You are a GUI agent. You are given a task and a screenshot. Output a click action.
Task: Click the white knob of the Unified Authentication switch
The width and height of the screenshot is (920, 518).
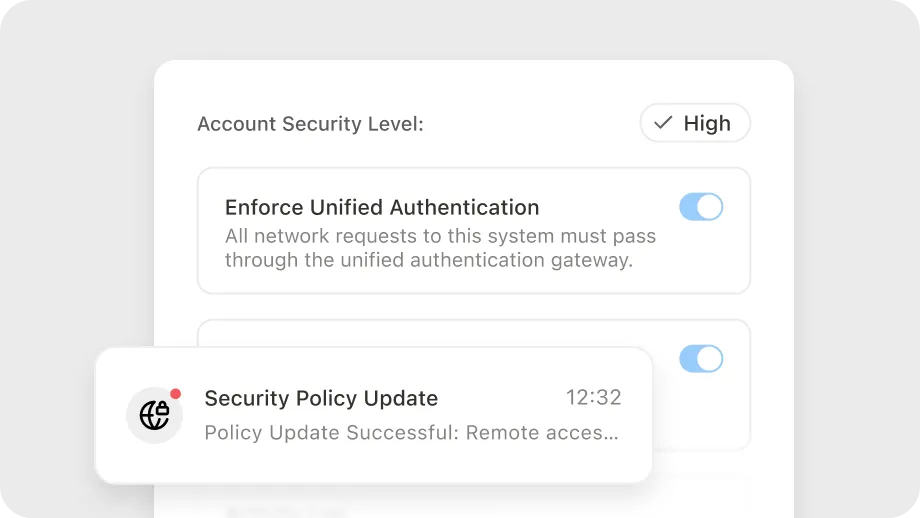(x=709, y=207)
